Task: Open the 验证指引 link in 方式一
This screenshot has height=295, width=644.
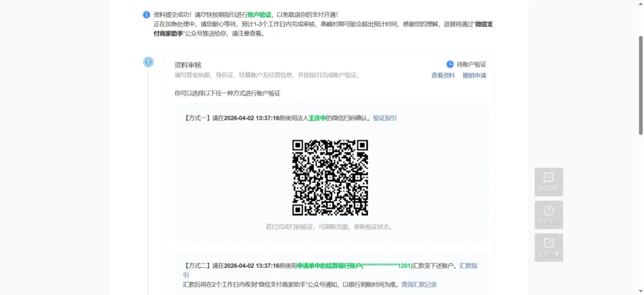Action: (385, 118)
